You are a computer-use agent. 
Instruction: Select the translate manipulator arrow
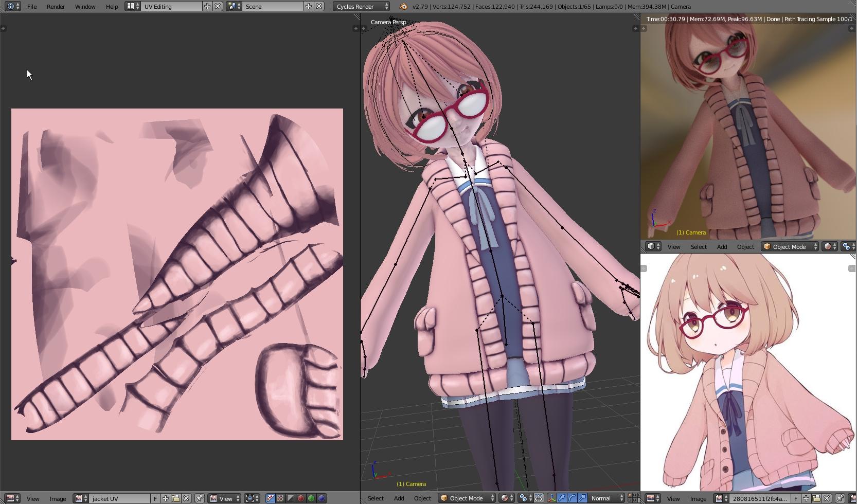562,498
